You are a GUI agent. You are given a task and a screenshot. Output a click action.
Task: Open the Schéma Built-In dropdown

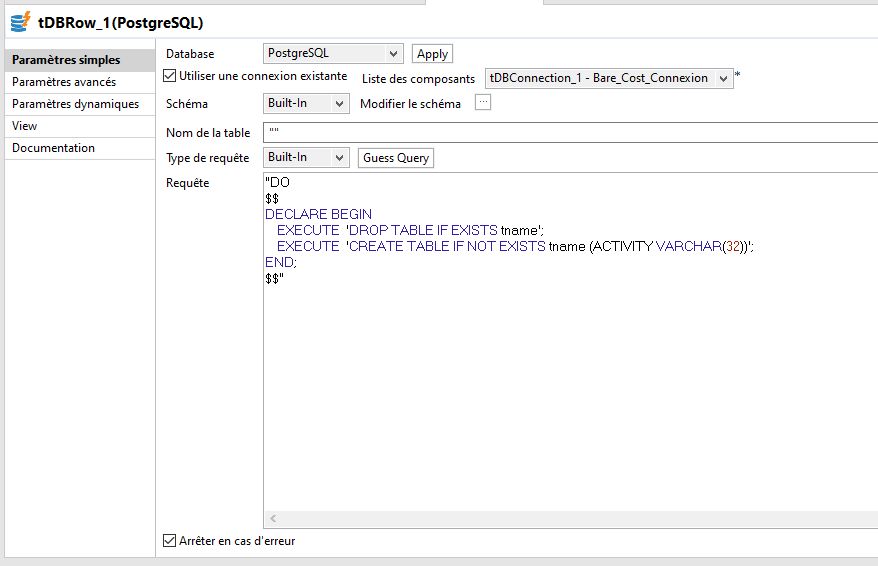coord(306,104)
